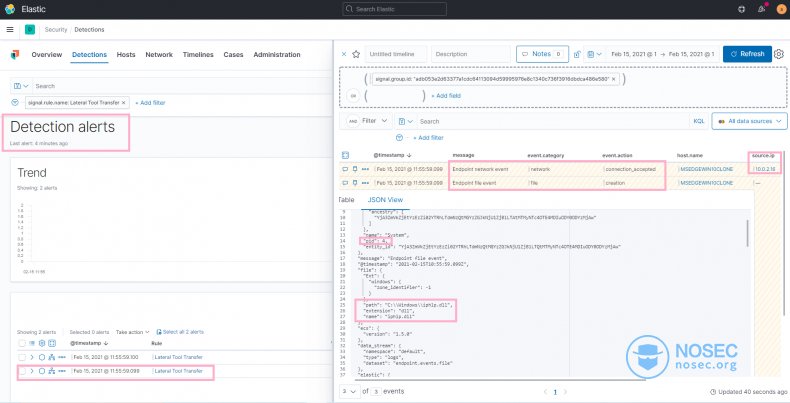Open the Network tab

[159, 54]
